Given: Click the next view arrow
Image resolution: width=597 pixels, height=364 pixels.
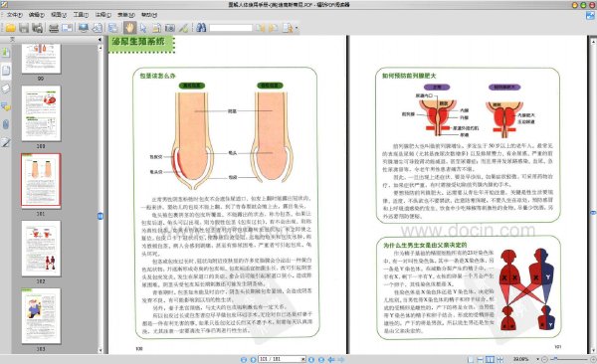Looking at the screenshot, I should [341, 359].
